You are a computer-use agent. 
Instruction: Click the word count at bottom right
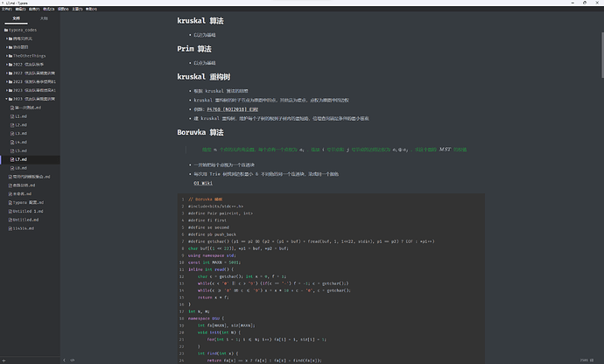point(586,360)
